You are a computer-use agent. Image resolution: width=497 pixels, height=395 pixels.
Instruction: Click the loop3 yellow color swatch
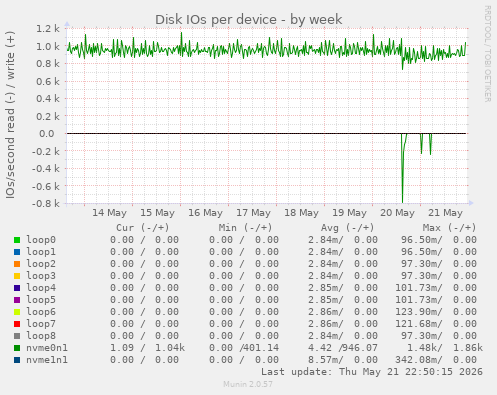coord(17,276)
